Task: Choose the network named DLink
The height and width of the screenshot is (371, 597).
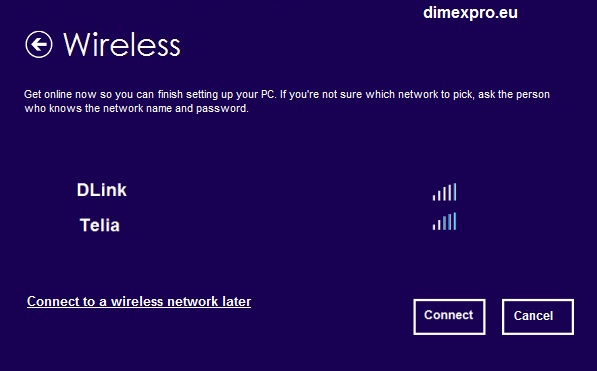Action: 102,190
